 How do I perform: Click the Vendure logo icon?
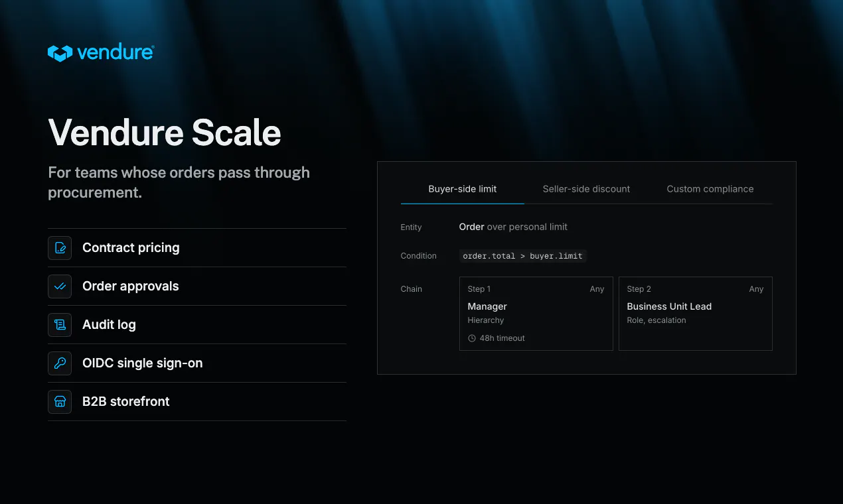click(x=60, y=54)
